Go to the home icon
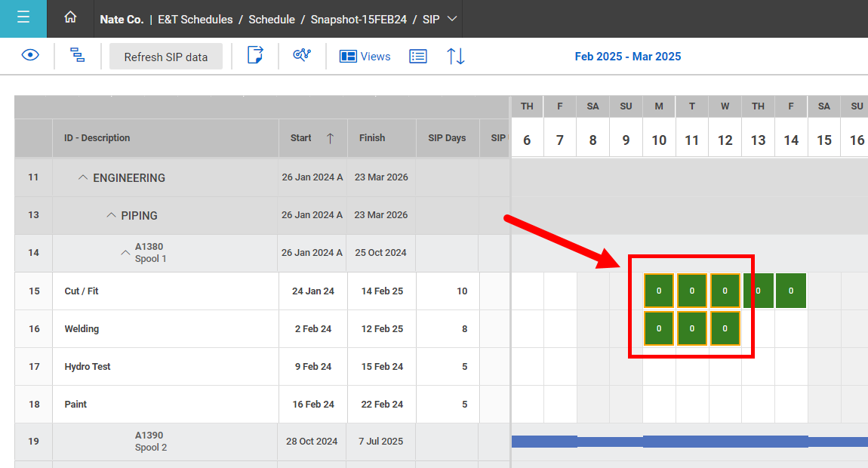Image resolution: width=868 pixels, height=468 pixels. point(70,17)
